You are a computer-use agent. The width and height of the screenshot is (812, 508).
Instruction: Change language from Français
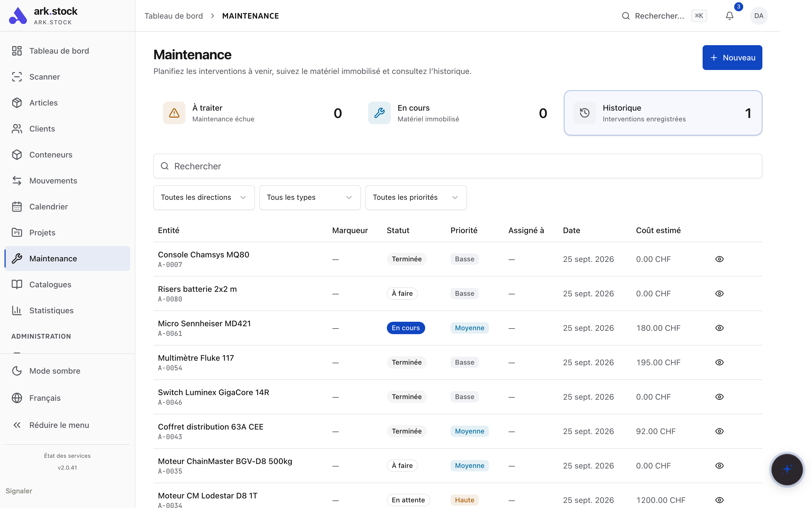pyautogui.click(x=67, y=398)
